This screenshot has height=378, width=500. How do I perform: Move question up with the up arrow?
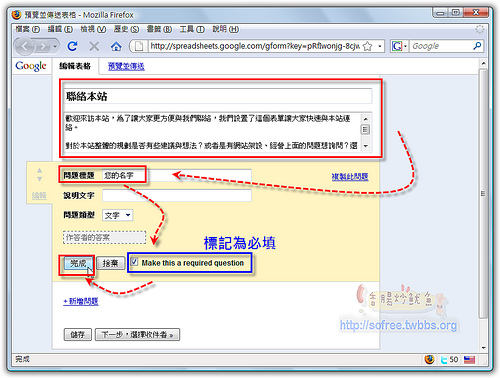[x=40, y=170]
